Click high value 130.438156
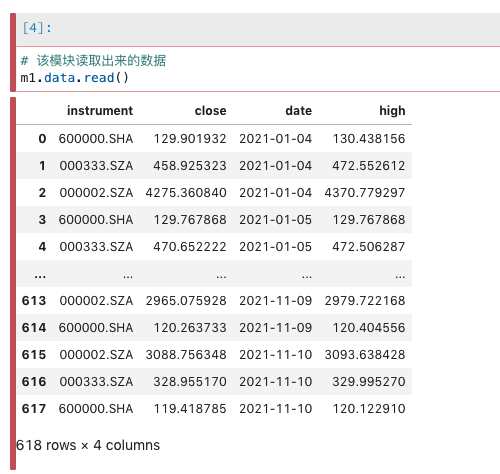500x474 pixels. point(369,139)
